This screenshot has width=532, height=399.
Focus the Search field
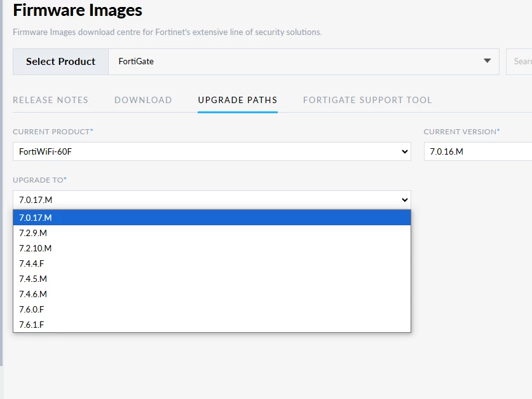(x=519, y=62)
